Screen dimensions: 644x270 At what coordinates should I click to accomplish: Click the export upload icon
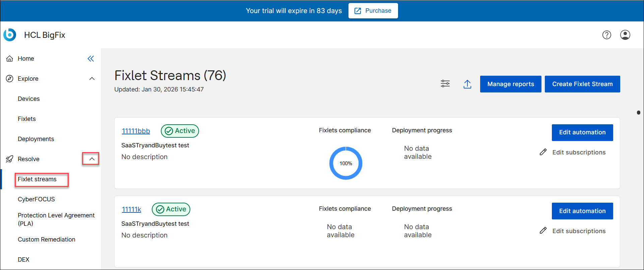(x=467, y=84)
